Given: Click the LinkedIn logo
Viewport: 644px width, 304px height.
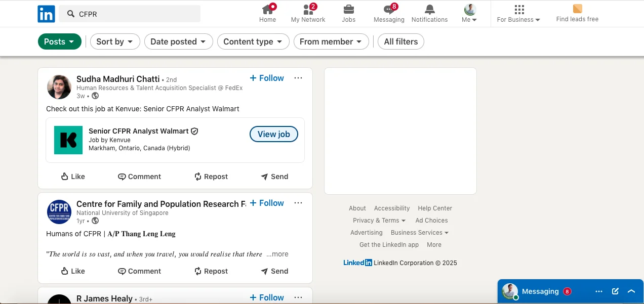Looking at the screenshot, I should click(46, 14).
